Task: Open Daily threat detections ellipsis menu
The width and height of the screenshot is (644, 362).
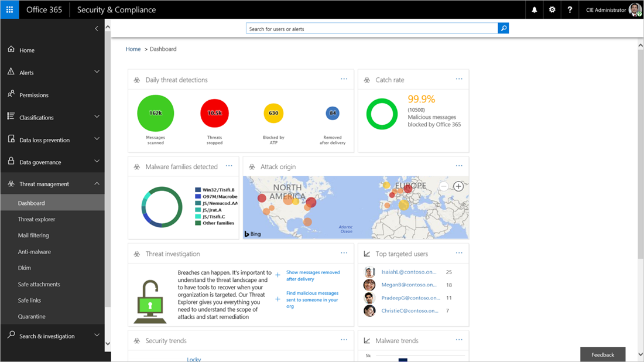Action: click(x=344, y=79)
